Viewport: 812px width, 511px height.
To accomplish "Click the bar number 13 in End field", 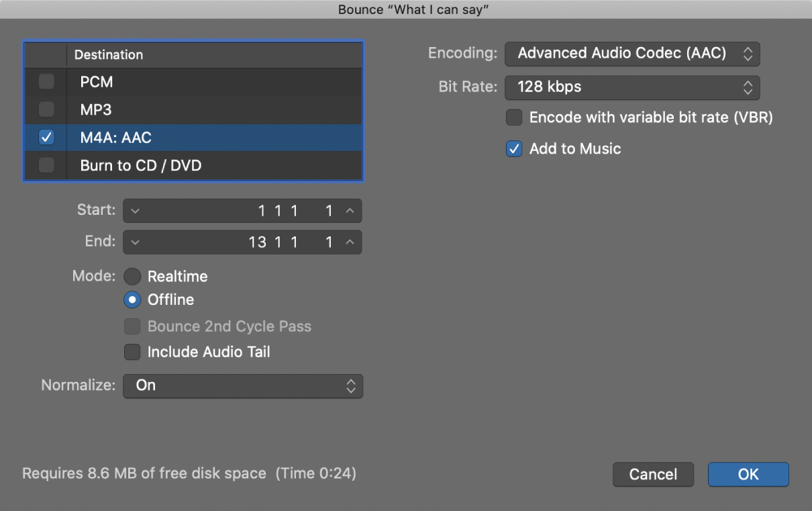I will pos(258,242).
